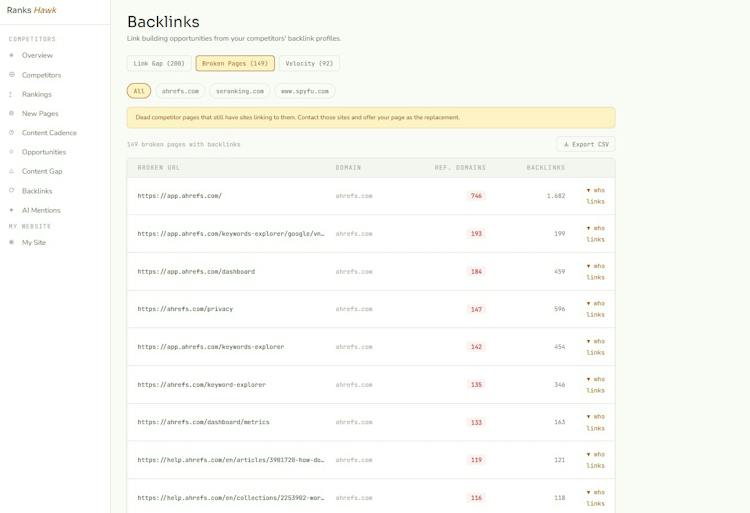750x513 pixels.
Task: Click URL help.ahrefs.com/en/articles/3981728
Action: pyautogui.click(x=231, y=459)
